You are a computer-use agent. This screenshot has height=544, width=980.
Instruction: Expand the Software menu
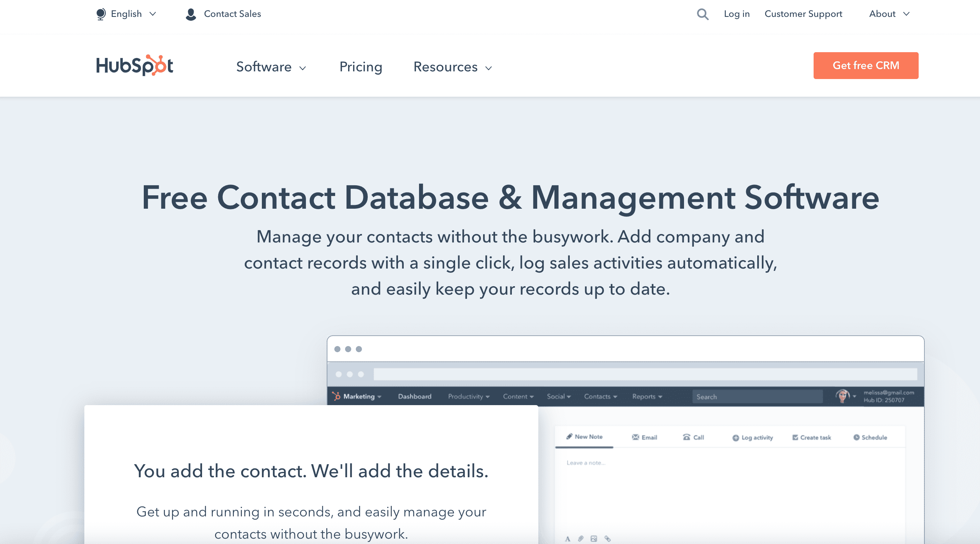(x=271, y=67)
